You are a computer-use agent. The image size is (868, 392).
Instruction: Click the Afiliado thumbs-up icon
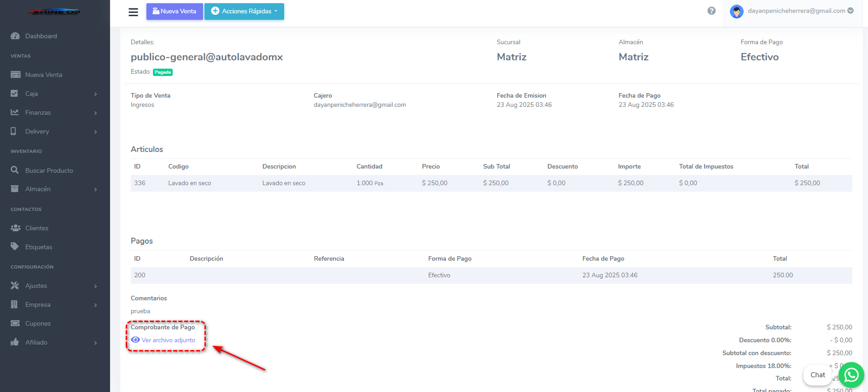click(x=15, y=342)
